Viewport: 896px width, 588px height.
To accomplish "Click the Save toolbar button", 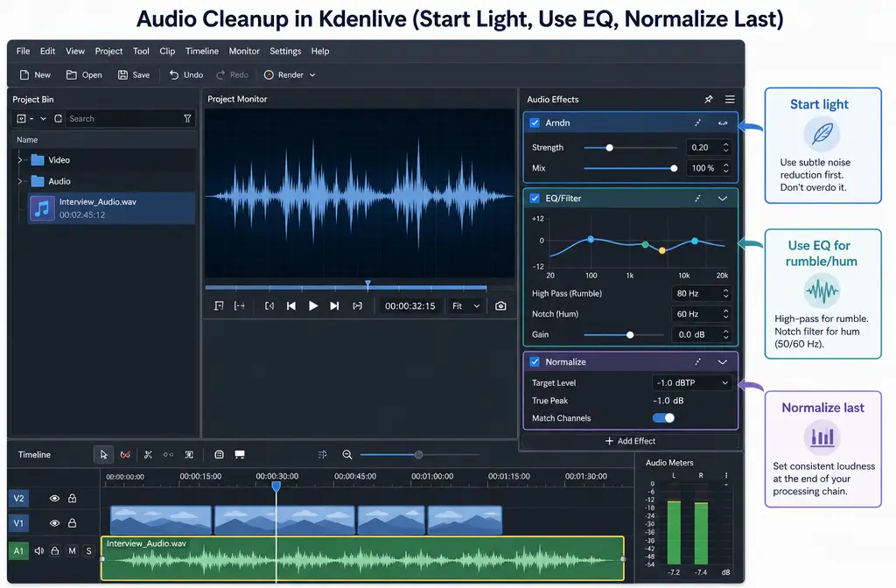I will click(134, 75).
